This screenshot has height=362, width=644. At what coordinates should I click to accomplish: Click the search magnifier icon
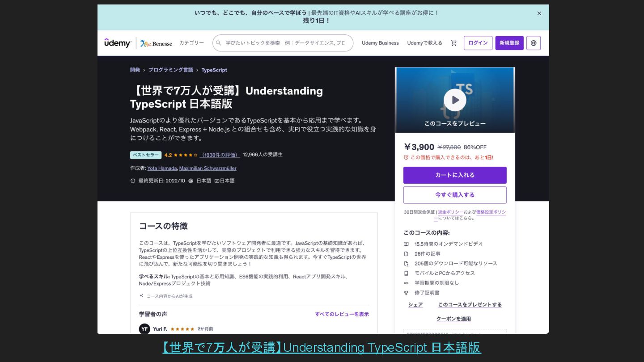coord(219,43)
